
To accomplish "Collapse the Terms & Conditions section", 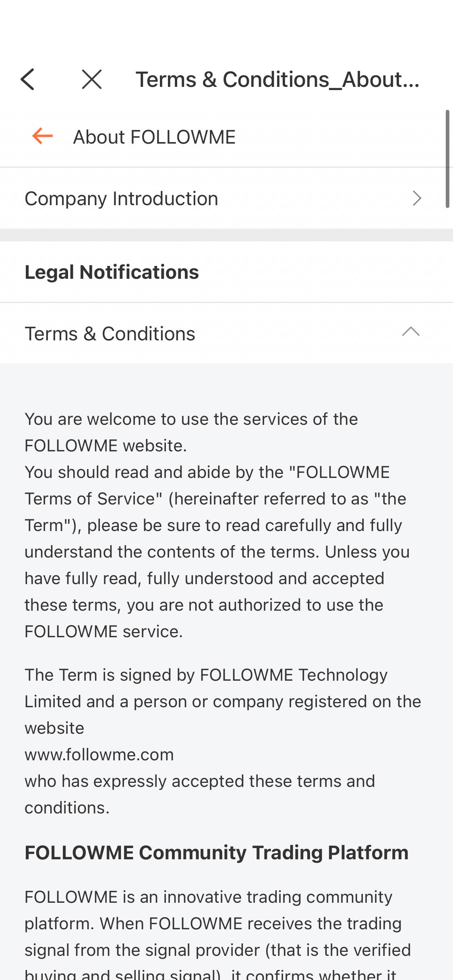I will pos(411,331).
